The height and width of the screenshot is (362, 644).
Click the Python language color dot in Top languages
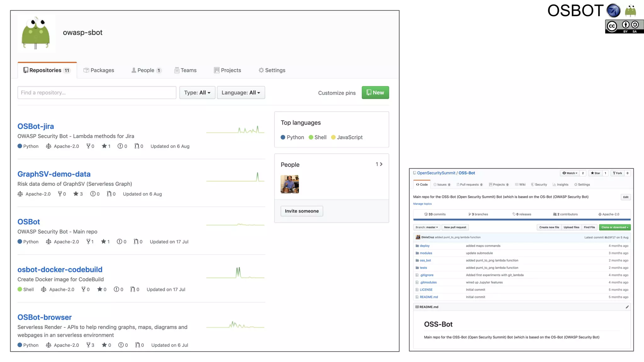click(283, 137)
